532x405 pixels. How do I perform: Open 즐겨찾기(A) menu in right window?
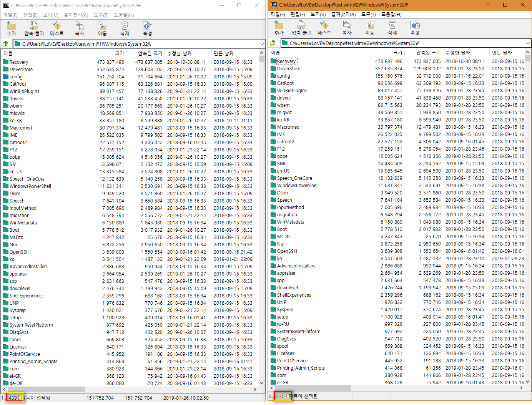tap(343, 14)
